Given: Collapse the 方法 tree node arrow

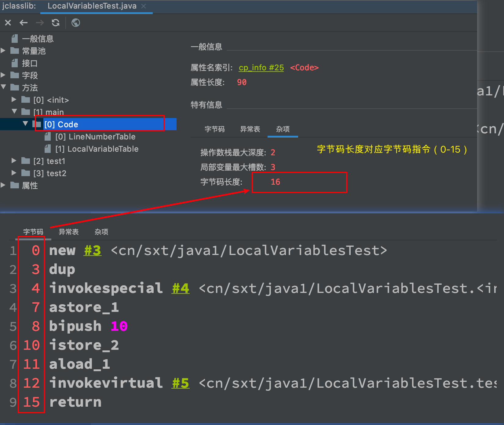Looking at the screenshot, I should click(3, 87).
